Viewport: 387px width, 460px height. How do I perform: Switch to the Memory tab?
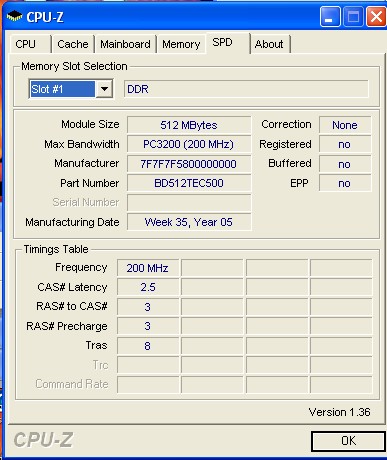pyautogui.click(x=181, y=44)
